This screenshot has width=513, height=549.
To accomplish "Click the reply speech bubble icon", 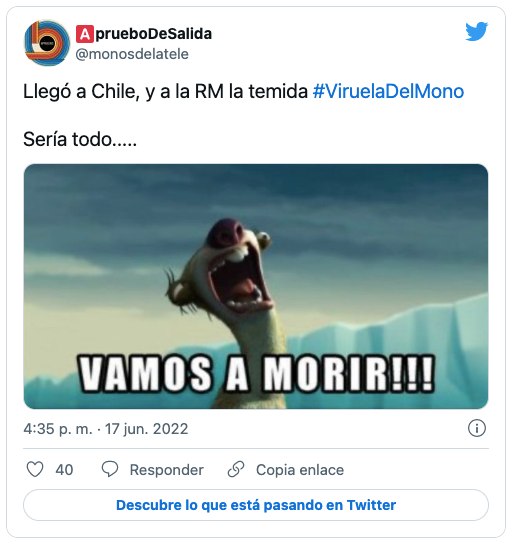I will 110,469.
